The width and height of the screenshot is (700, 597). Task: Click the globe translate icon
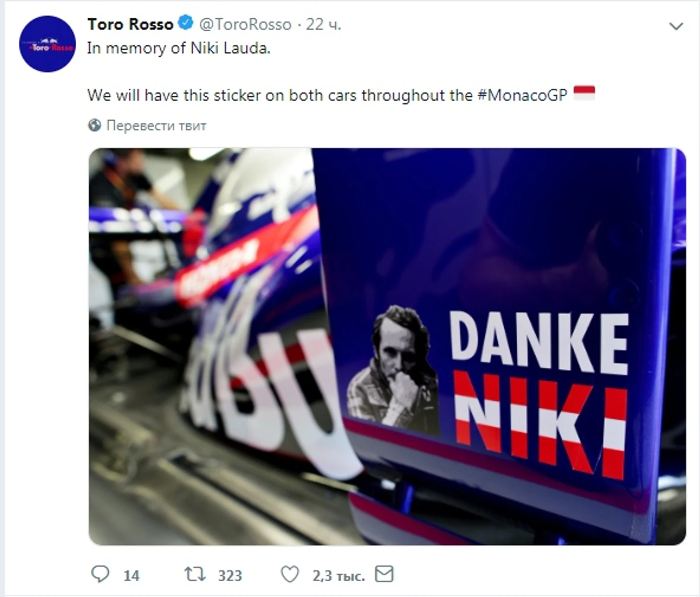(x=94, y=126)
